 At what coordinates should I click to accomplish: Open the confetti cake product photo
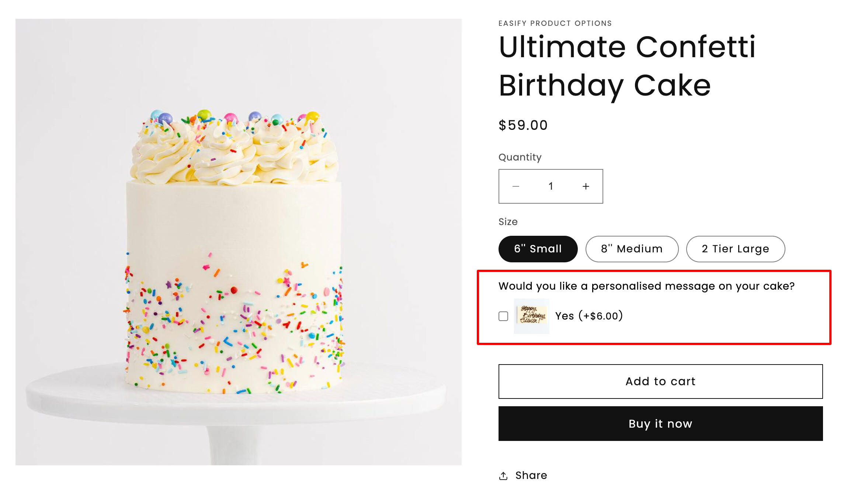pos(238,242)
